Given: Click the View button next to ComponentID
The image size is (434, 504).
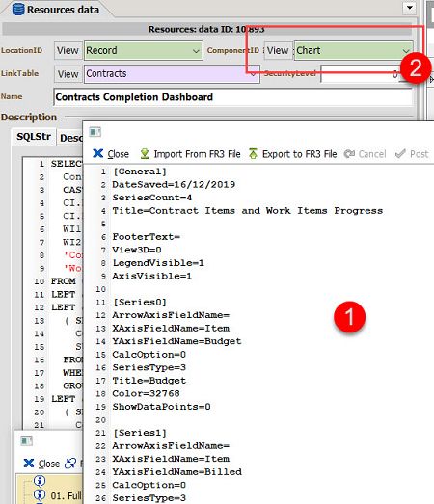Looking at the screenshot, I should 278,50.
